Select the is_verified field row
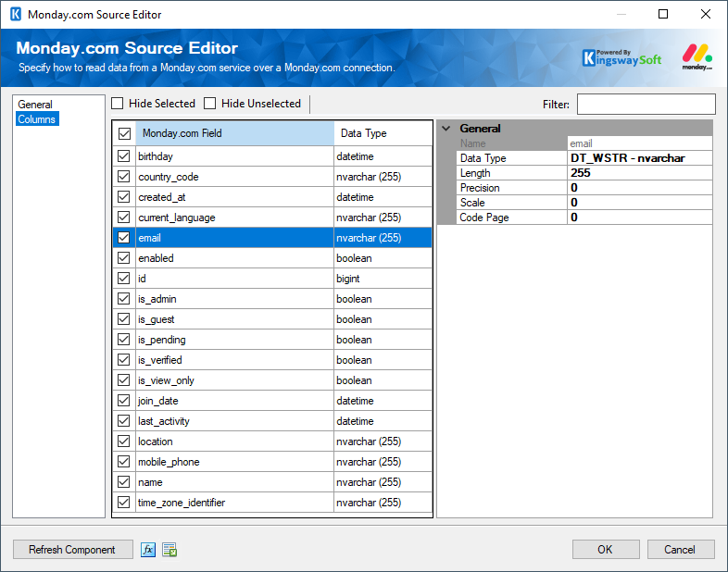Viewport: 728px width, 572px height. [272, 360]
